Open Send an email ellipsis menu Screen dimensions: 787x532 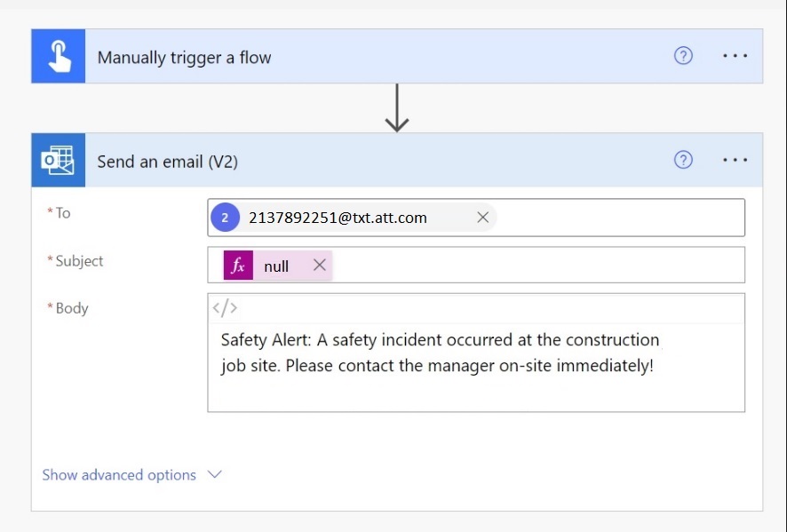735,160
